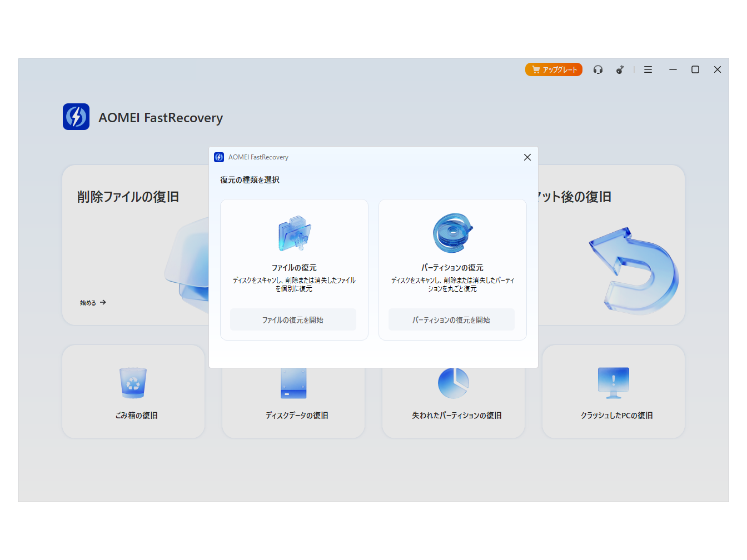Click the AOMEI FastRecovery title text

pos(161,118)
